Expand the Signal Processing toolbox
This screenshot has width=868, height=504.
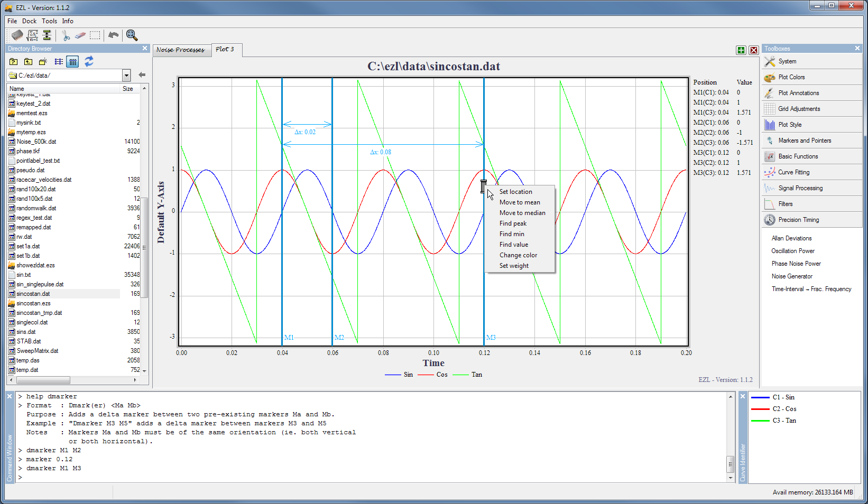[812, 188]
